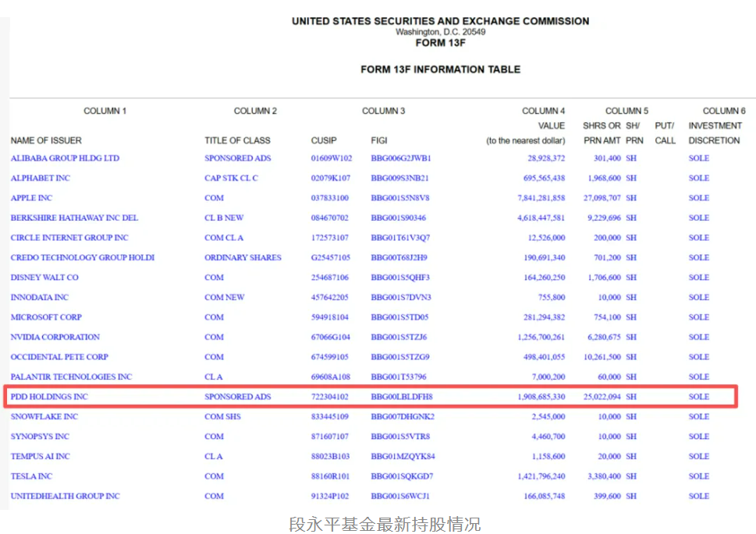Click SPONSORED ADS class in Alibaba row

pos(238,158)
